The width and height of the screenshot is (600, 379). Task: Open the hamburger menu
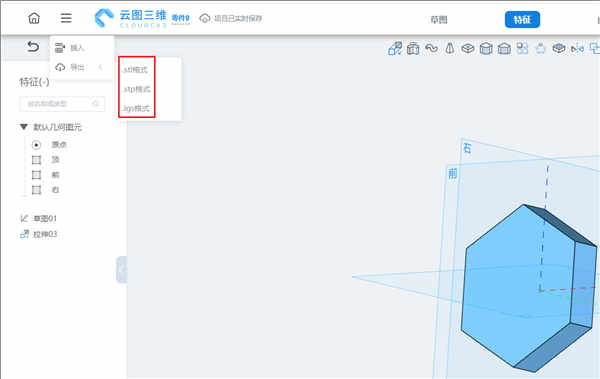click(x=66, y=18)
